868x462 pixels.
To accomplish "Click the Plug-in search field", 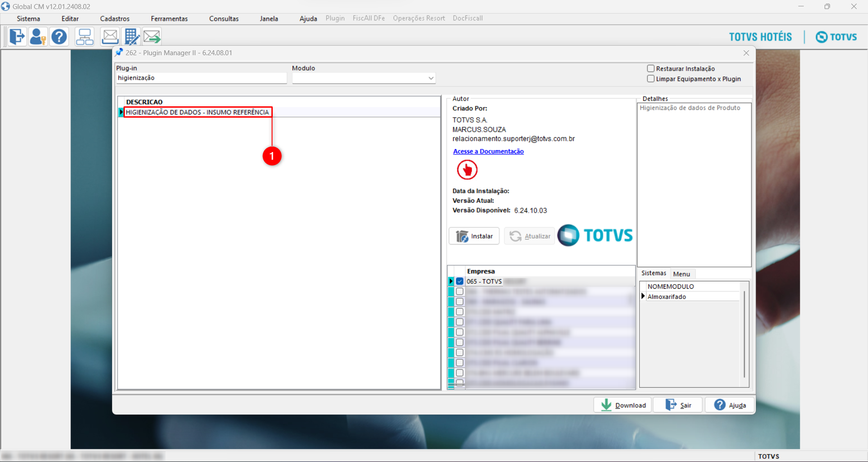I will coord(201,78).
